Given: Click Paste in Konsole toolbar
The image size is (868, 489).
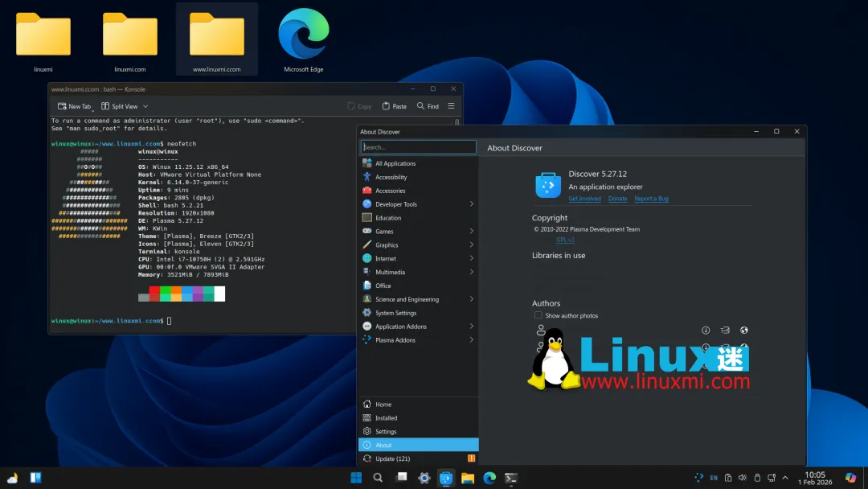Looking at the screenshot, I should click(x=394, y=106).
